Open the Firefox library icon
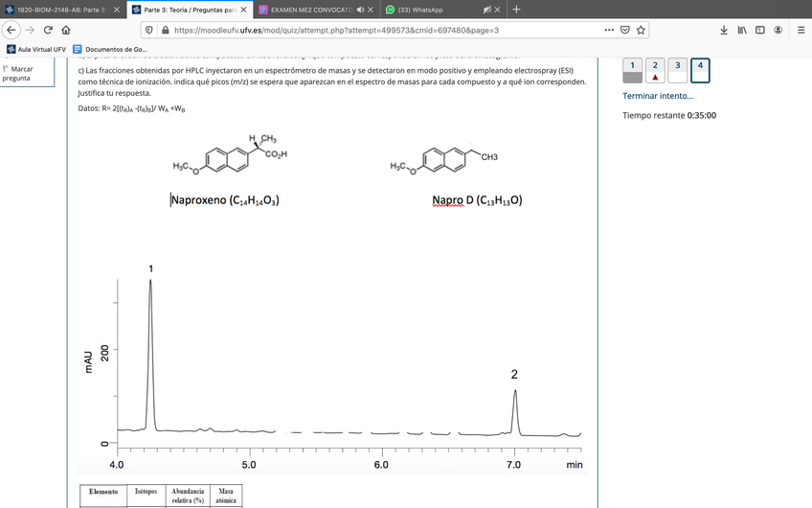 tap(742, 30)
